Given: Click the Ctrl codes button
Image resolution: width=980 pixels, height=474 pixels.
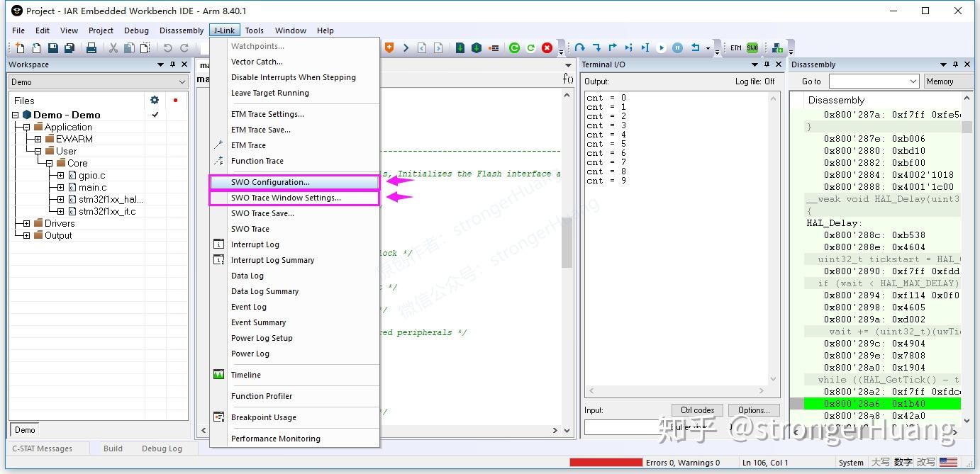Looking at the screenshot, I should click(x=698, y=410).
